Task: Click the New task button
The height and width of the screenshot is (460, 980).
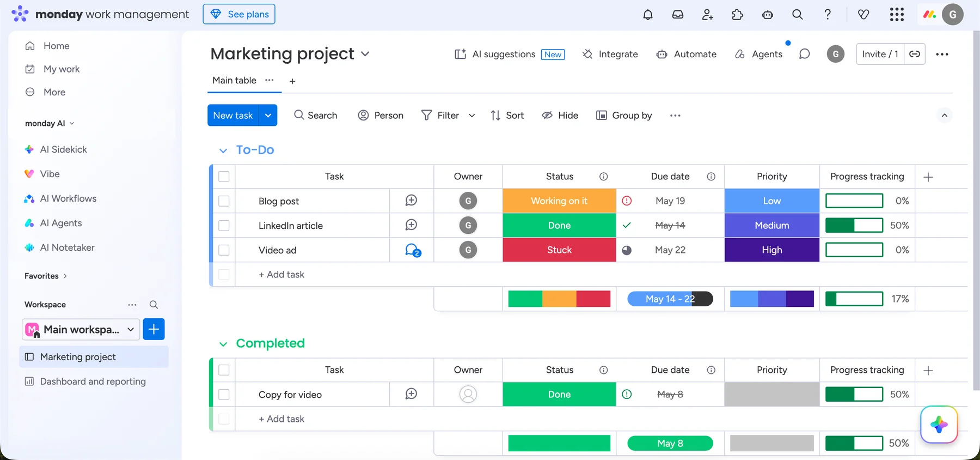Action: (233, 115)
